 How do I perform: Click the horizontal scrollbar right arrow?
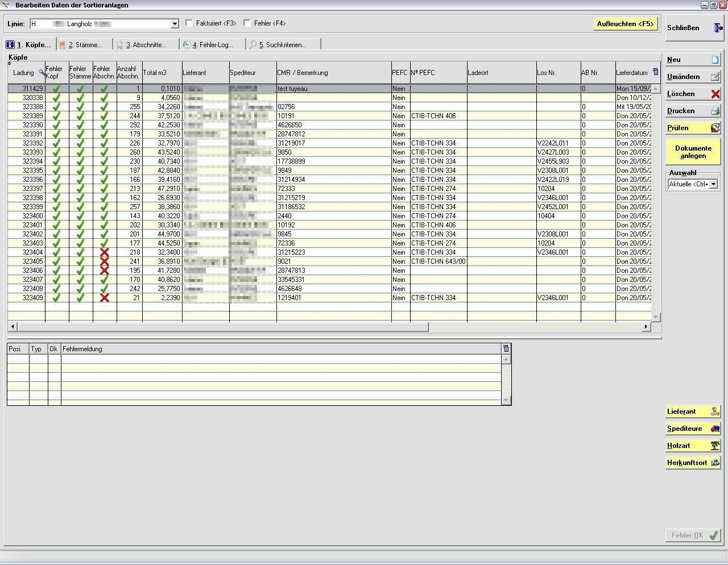(646, 327)
